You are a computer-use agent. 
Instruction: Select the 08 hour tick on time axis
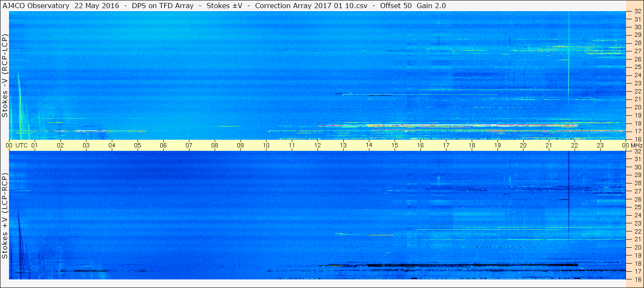tap(215, 145)
